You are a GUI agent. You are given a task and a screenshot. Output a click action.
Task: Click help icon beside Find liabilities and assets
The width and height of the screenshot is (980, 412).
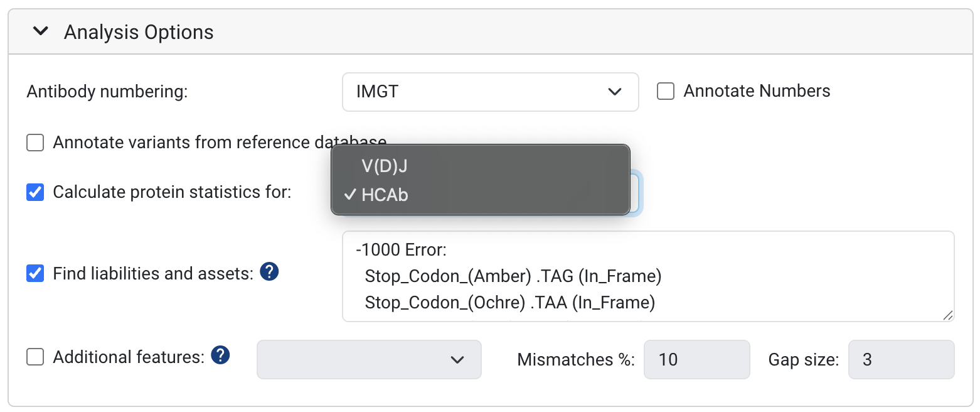(x=269, y=272)
